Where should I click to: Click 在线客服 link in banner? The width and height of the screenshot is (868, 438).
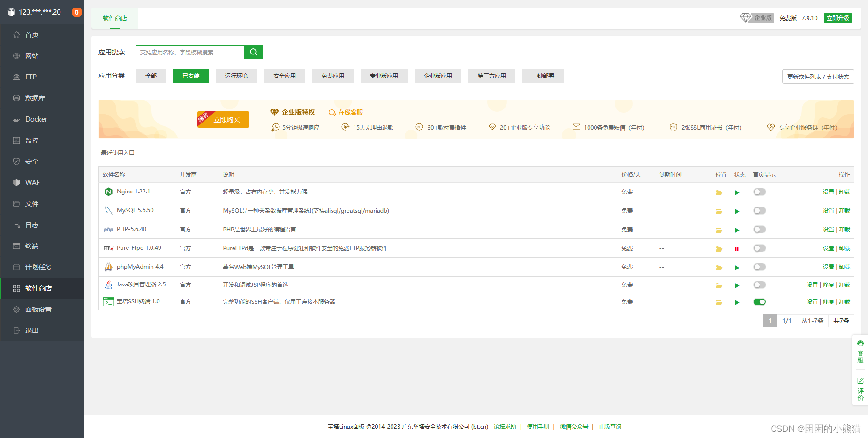(346, 112)
